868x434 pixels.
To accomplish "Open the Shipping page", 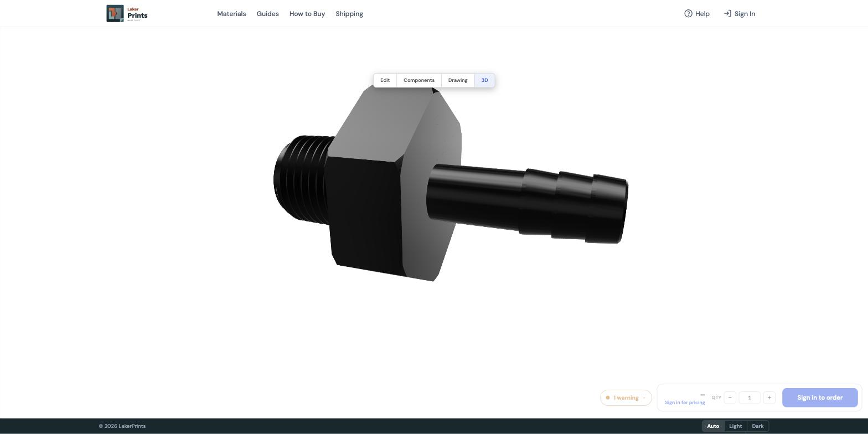I will (349, 13).
